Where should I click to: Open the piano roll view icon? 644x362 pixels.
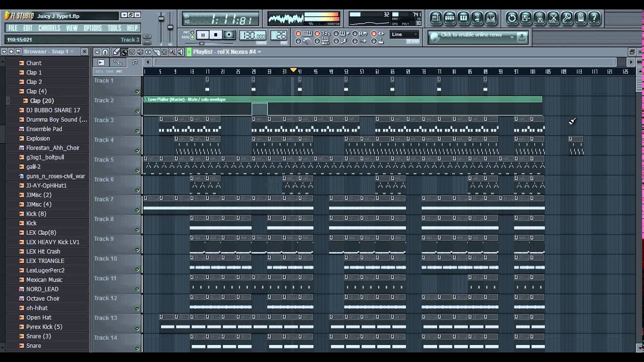[463, 19]
